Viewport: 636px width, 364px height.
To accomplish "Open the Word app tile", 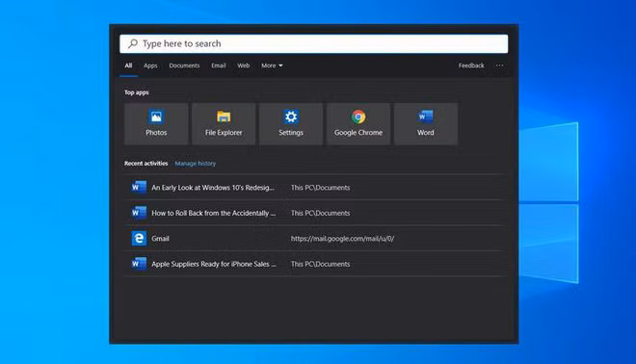I will 426,123.
